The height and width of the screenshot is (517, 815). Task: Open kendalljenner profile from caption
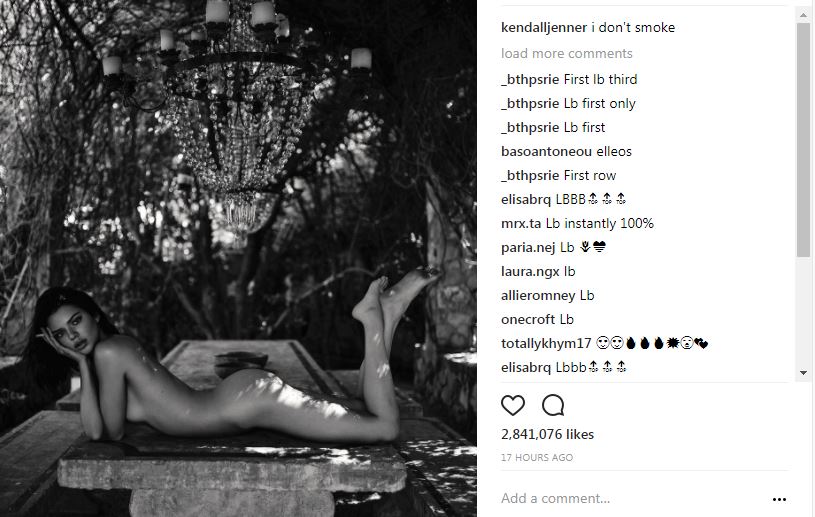tap(544, 28)
